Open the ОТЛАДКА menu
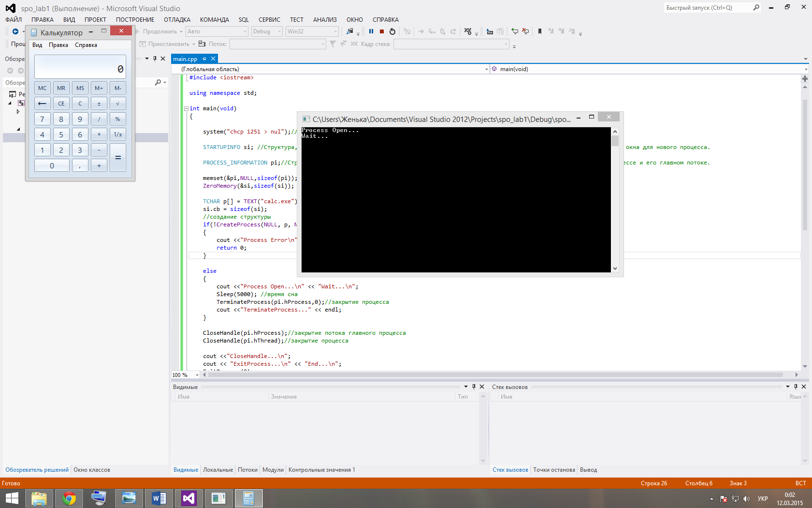Image resolution: width=812 pixels, height=508 pixels. point(177,20)
